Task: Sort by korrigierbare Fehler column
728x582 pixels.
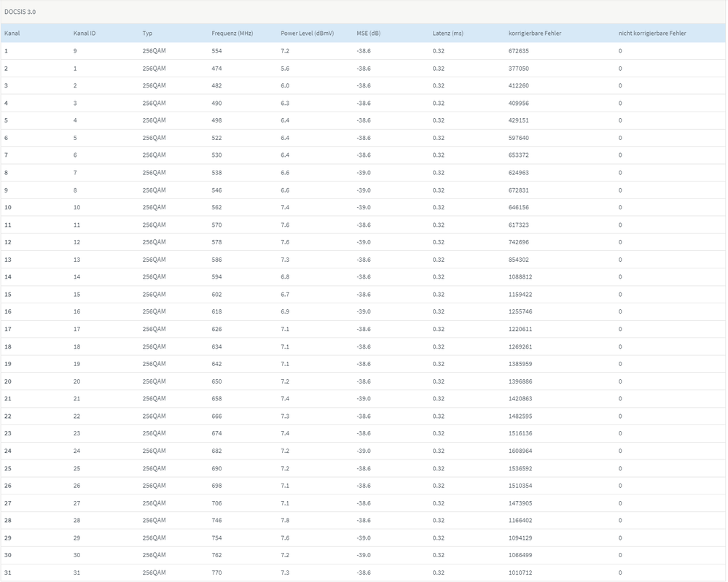Action: [x=539, y=33]
